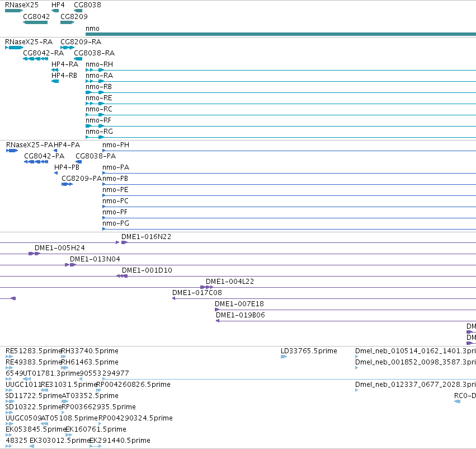476x449 pixels.
Task: Click the RNaseX25-RA transcript label
Action: tap(29, 41)
